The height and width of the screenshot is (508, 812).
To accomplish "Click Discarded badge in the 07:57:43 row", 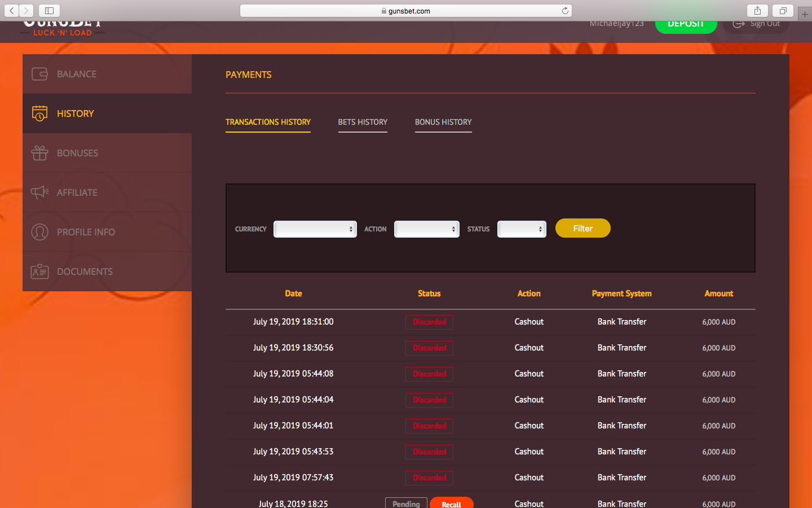I will [429, 478].
